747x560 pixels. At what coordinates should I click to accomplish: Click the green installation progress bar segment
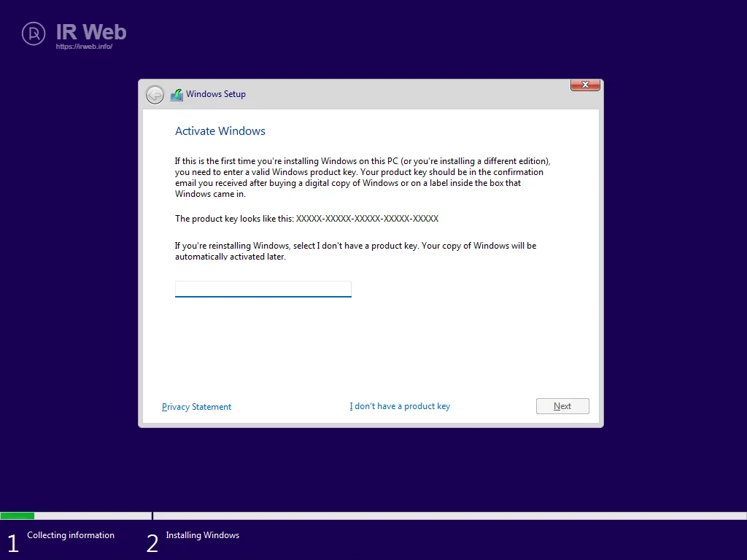[x=18, y=516]
